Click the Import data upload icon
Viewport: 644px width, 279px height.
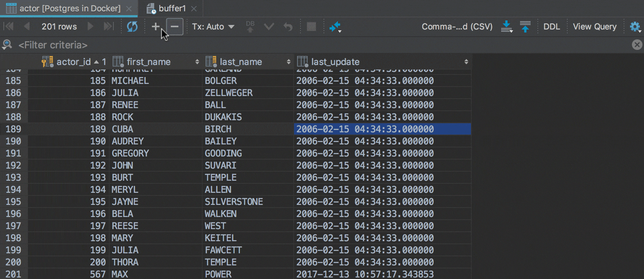click(x=525, y=26)
